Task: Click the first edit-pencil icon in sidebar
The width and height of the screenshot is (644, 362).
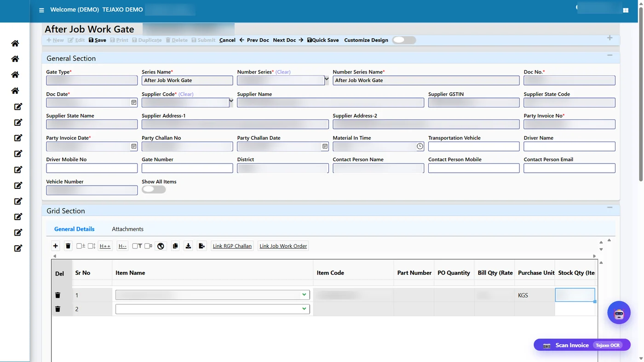Action: [18, 107]
